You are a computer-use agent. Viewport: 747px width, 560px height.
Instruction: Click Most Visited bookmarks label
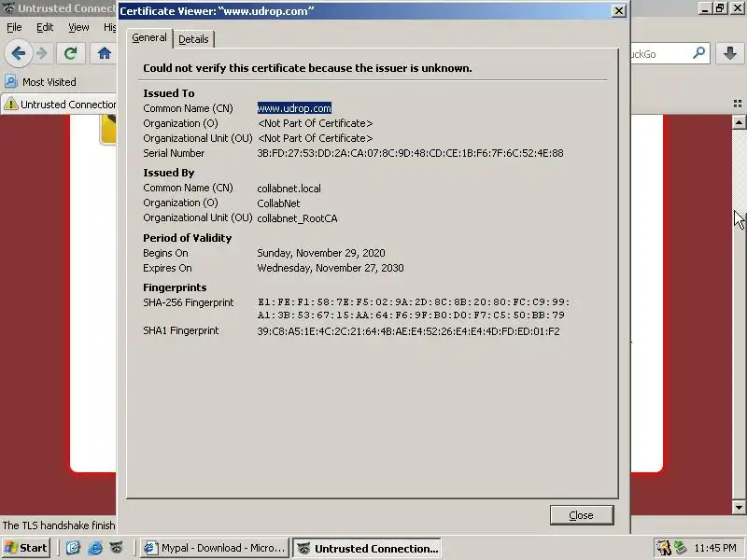point(49,82)
